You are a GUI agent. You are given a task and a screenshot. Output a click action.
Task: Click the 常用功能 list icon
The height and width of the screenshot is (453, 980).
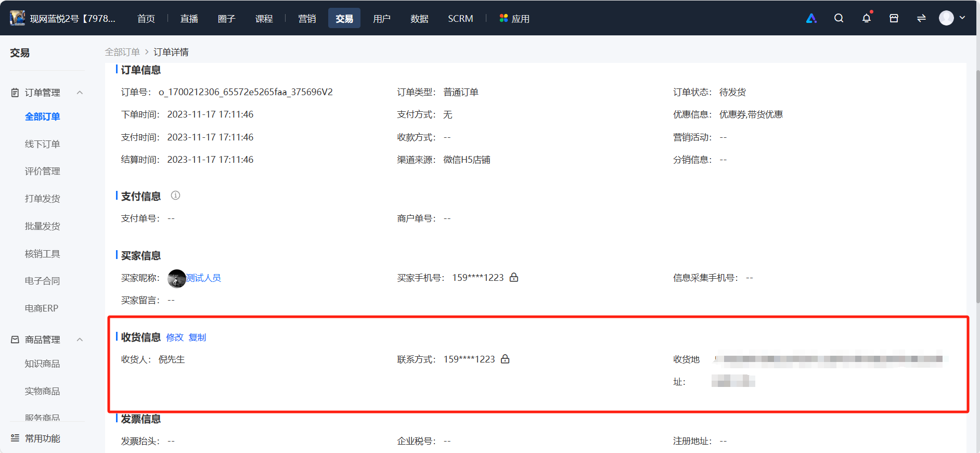(15, 438)
